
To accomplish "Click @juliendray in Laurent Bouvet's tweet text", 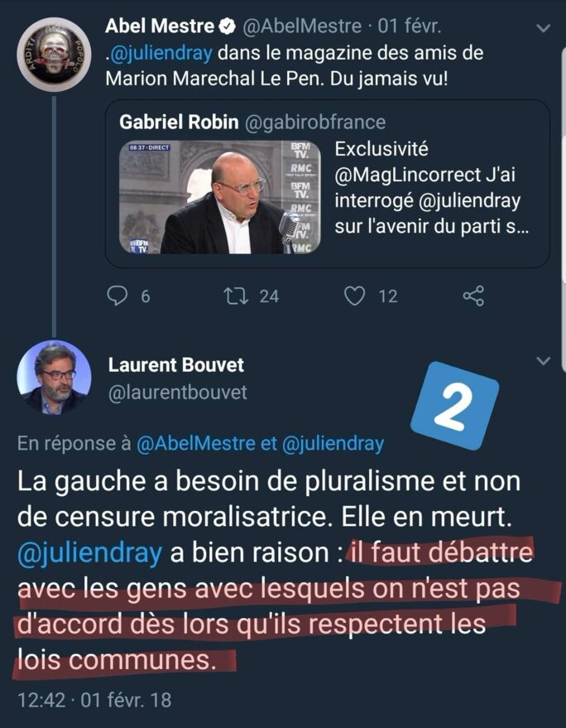I will click(90, 553).
